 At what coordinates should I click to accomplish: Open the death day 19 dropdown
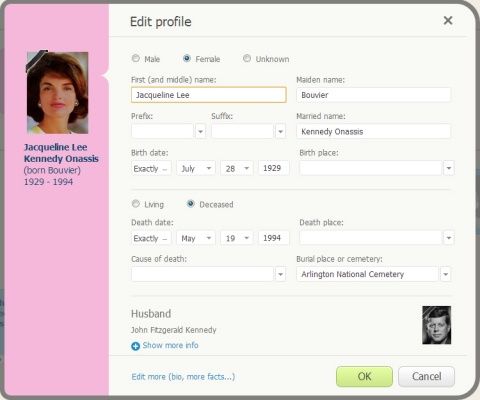point(237,238)
